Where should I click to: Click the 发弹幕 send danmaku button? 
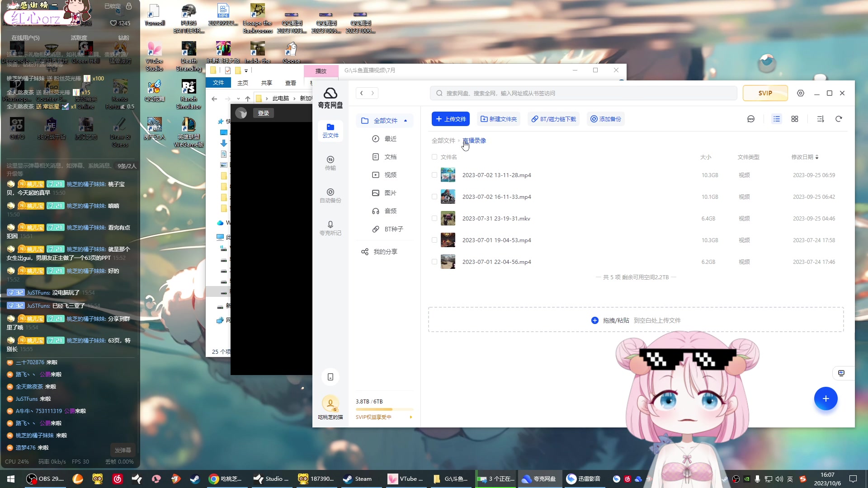123,450
